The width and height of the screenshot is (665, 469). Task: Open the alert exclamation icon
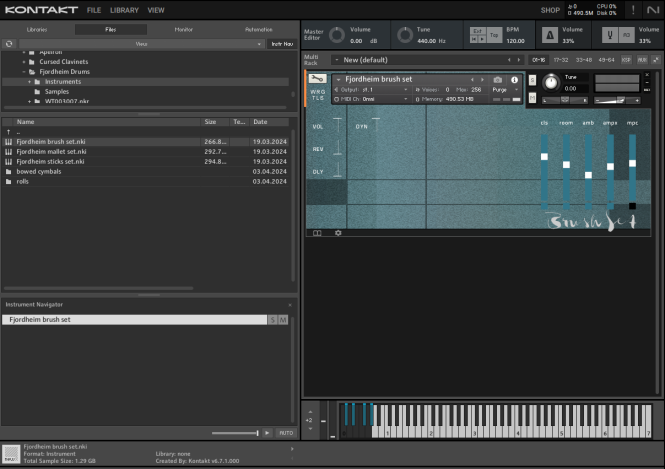coord(633,10)
